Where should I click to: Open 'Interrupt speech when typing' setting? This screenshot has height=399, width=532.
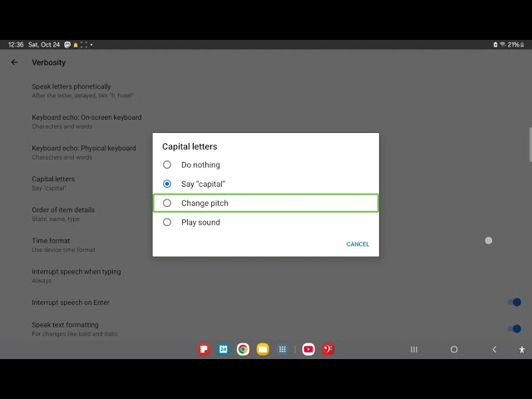[76, 276]
